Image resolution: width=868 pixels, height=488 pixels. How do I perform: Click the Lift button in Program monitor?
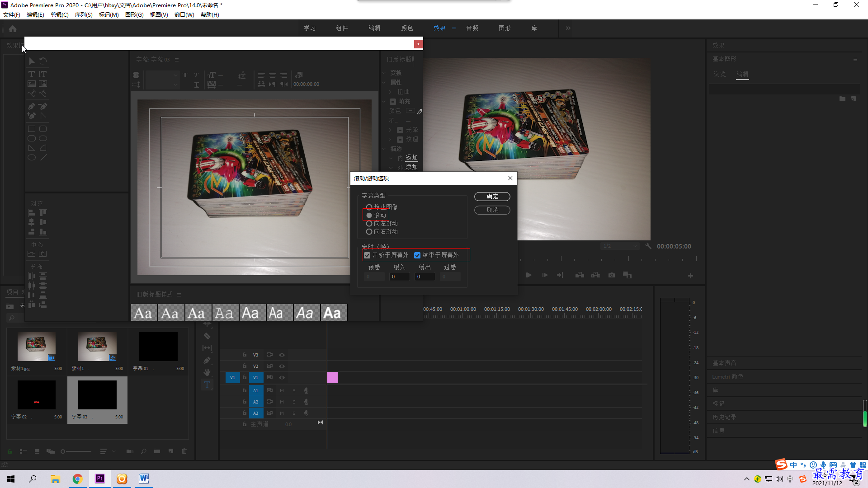(x=580, y=275)
